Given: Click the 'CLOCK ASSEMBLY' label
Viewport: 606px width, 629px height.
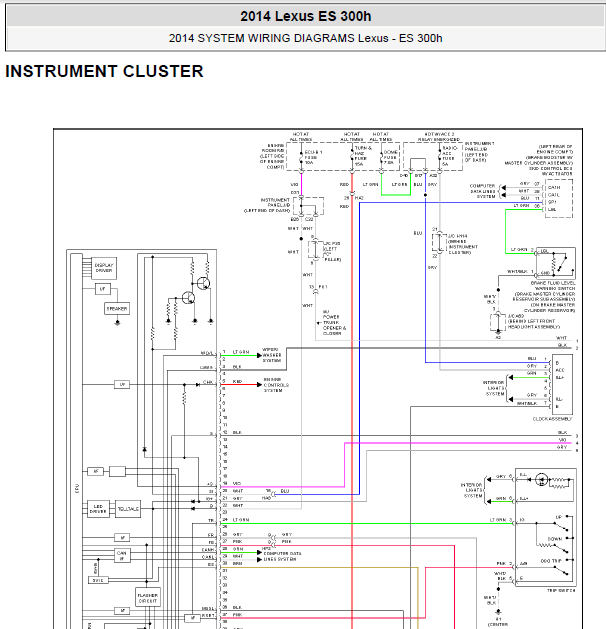Looking at the screenshot, I should click(x=553, y=419).
